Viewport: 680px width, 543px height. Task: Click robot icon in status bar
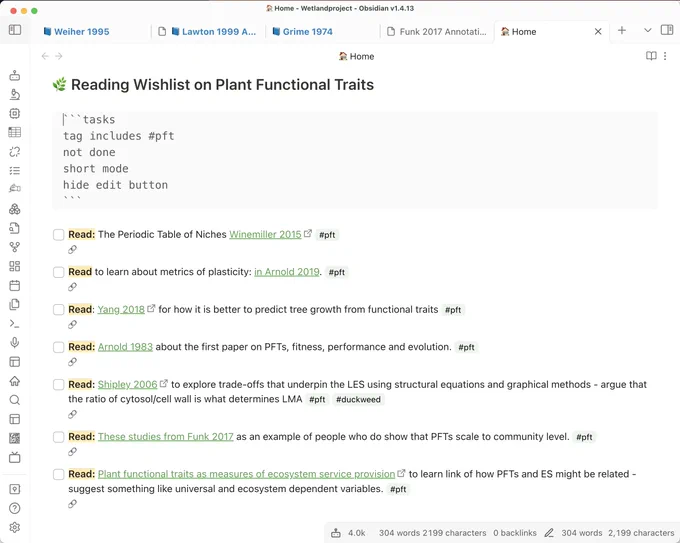click(336, 533)
